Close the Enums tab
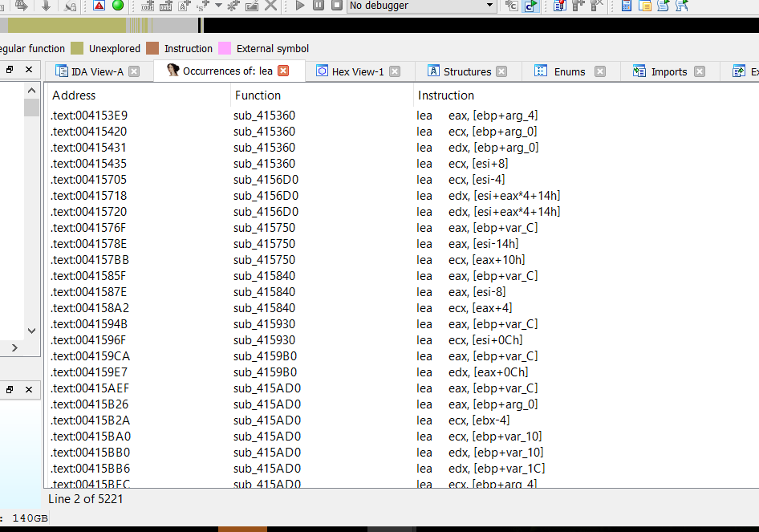This screenshot has height=532, width=759. click(600, 71)
